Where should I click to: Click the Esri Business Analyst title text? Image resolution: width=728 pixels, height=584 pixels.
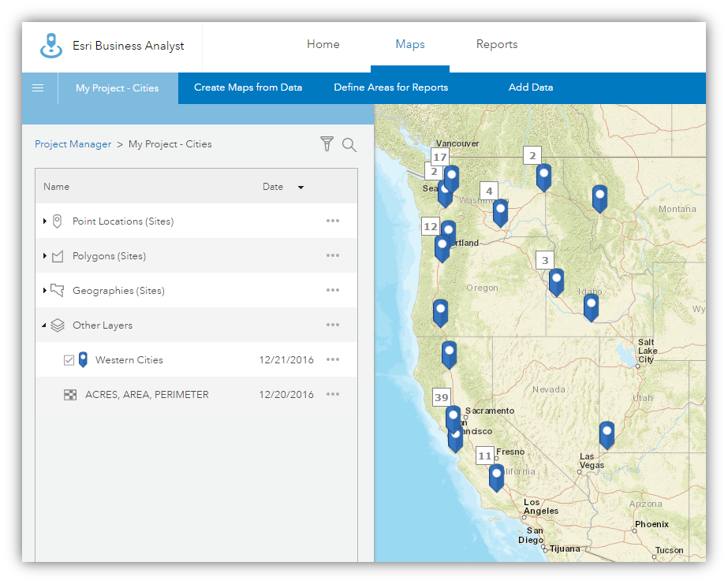(128, 46)
